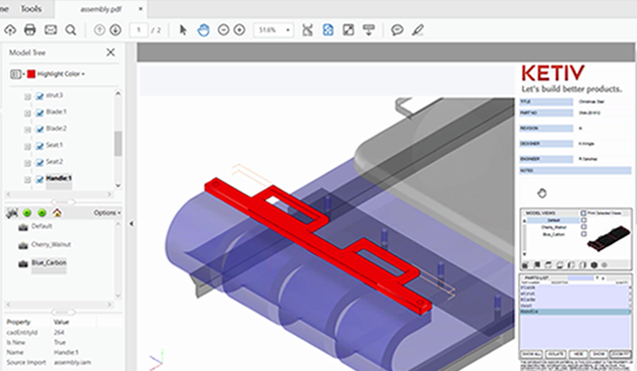Select the assembly.pdf document tab
The image size is (637, 371).
coord(101,9)
